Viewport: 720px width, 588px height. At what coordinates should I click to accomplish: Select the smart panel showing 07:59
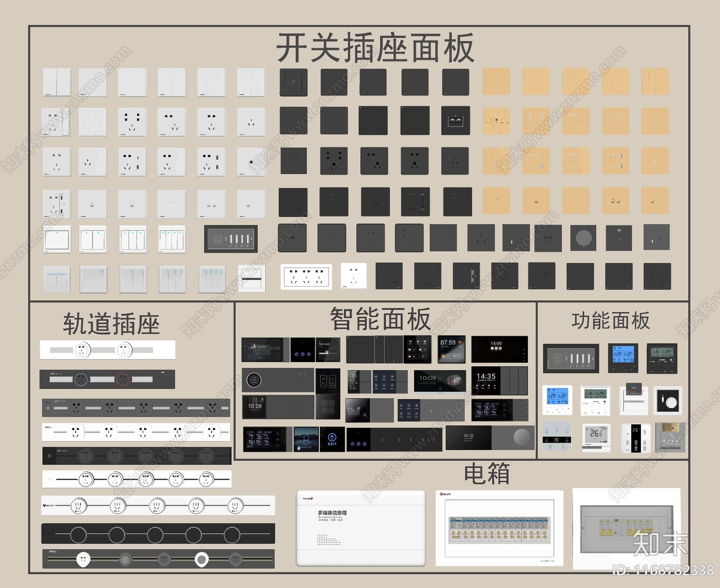click(451, 349)
